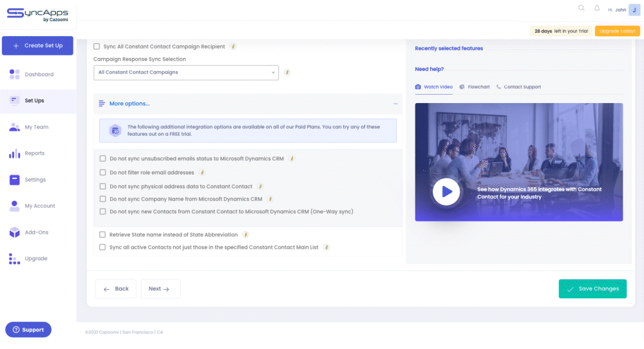Check Do not sync new Contacts one-way
Viewport: 644px width, 349px height.
pyautogui.click(x=102, y=211)
